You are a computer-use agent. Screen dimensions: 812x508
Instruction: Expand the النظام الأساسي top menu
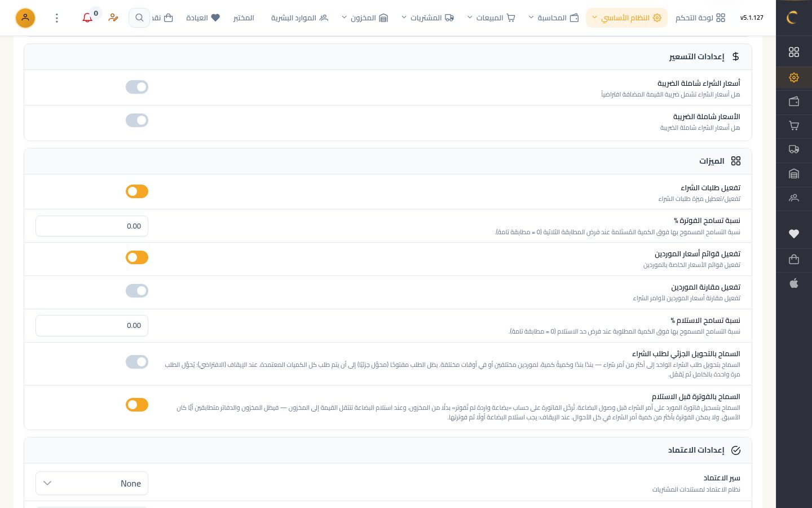click(626, 18)
